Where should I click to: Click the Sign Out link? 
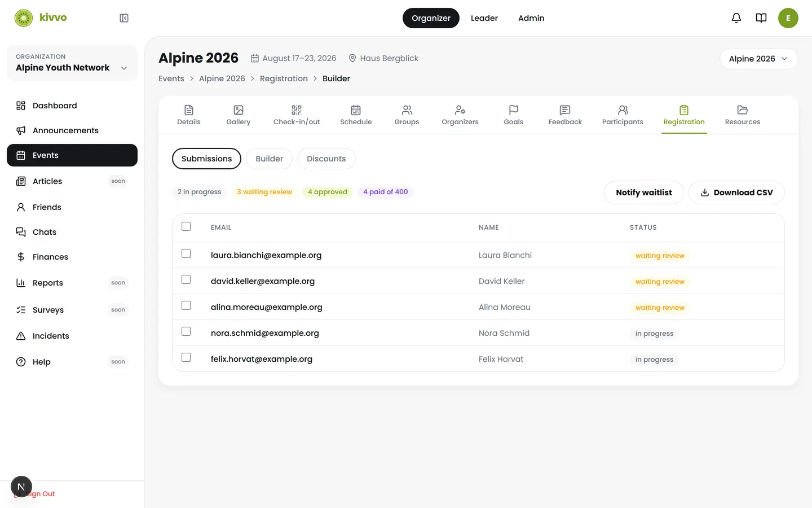(x=35, y=494)
